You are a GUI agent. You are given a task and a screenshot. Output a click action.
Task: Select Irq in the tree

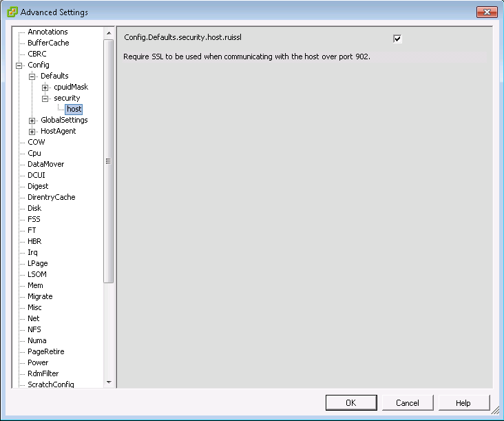(32, 252)
